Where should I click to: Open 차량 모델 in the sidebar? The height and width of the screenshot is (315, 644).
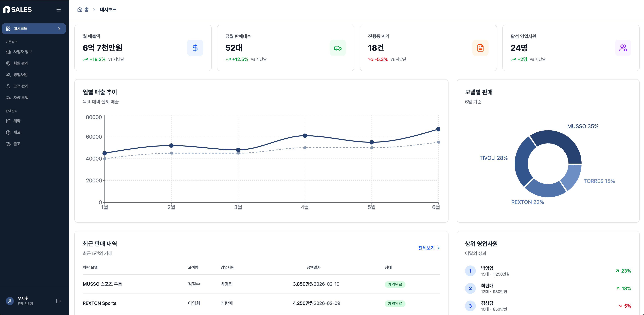coord(34,98)
